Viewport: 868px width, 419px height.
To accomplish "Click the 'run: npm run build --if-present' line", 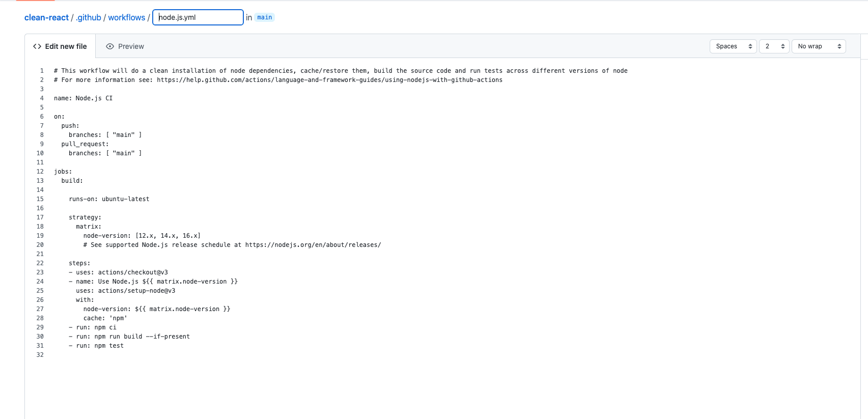I will click(x=129, y=337).
